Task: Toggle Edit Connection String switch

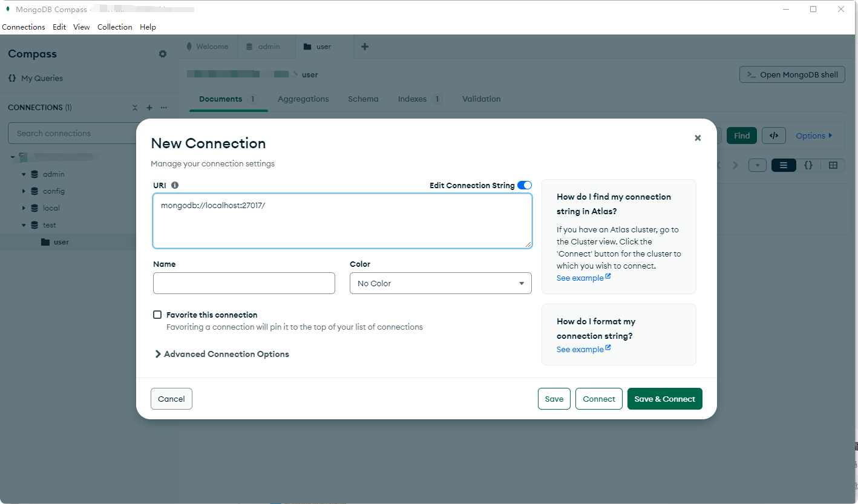Action: click(525, 185)
